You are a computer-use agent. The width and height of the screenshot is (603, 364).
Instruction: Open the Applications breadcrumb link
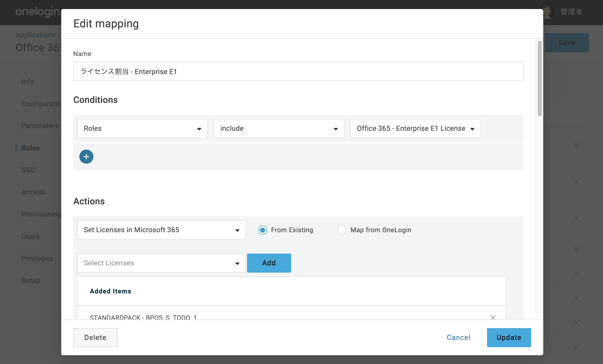[x=35, y=35]
